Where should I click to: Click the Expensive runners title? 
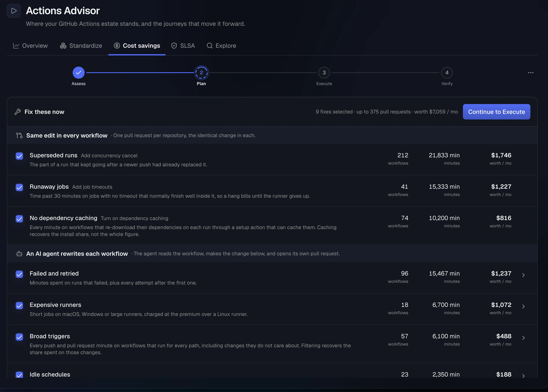point(55,305)
